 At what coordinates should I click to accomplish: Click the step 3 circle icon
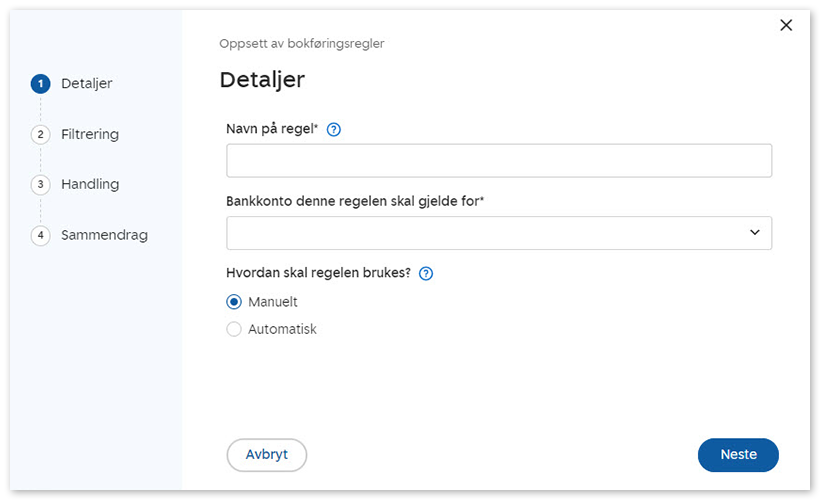click(40, 185)
